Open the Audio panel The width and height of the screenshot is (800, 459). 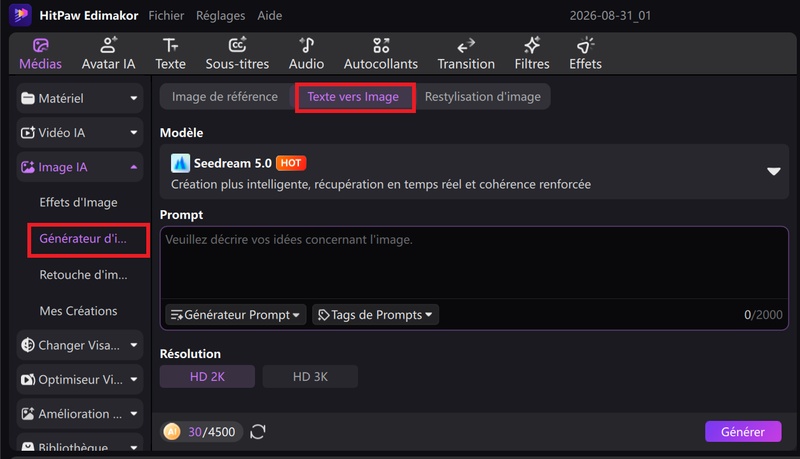point(306,54)
